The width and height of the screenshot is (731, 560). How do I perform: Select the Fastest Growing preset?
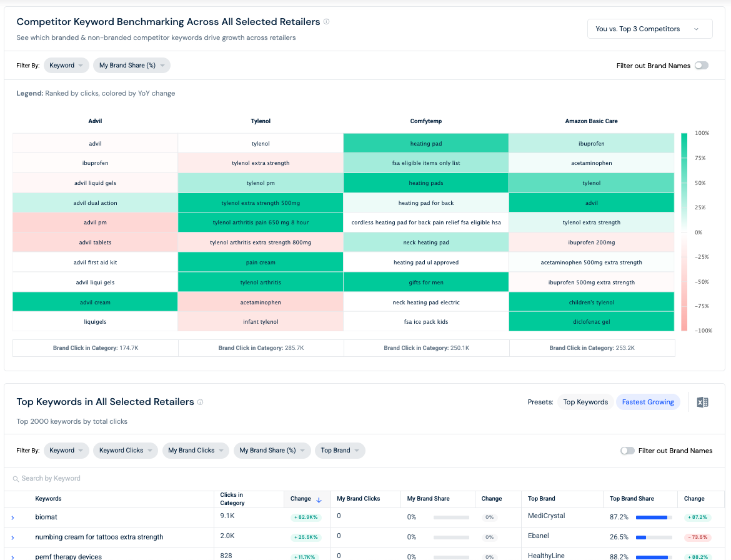pos(647,402)
